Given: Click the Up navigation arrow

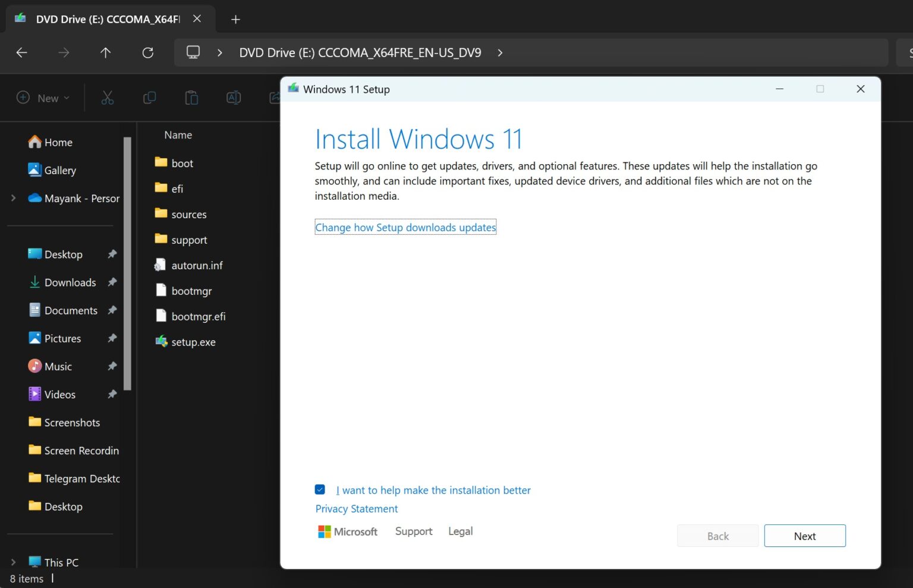Looking at the screenshot, I should (105, 52).
